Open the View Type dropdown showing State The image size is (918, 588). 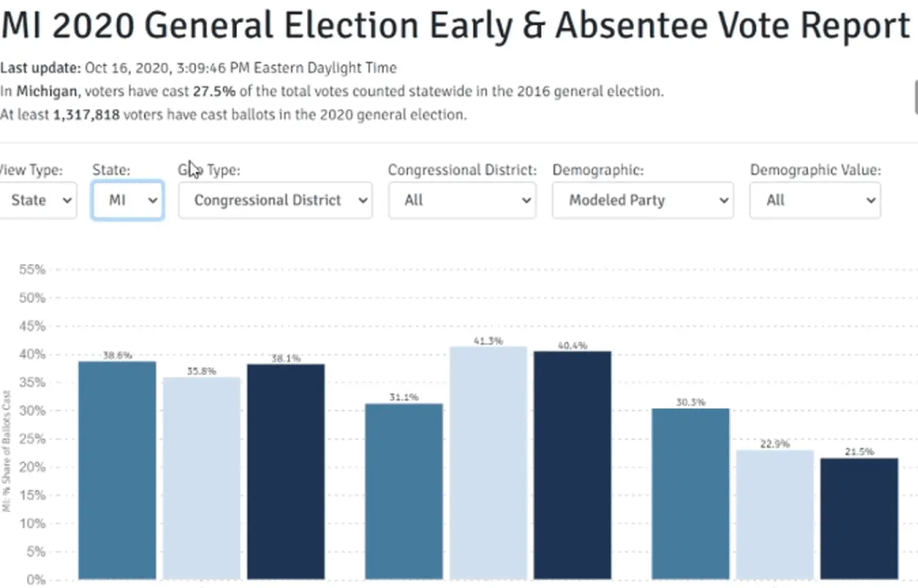37,201
